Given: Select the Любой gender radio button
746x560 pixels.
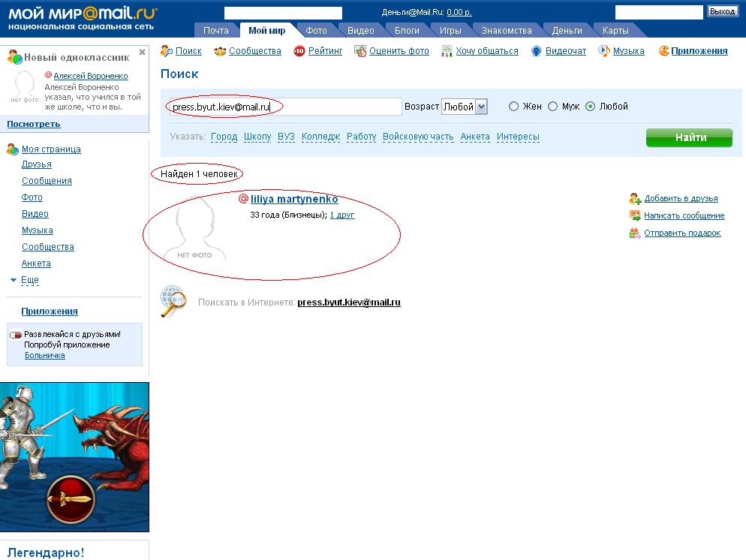Looking at the screenshot, I should pos(591,107).
